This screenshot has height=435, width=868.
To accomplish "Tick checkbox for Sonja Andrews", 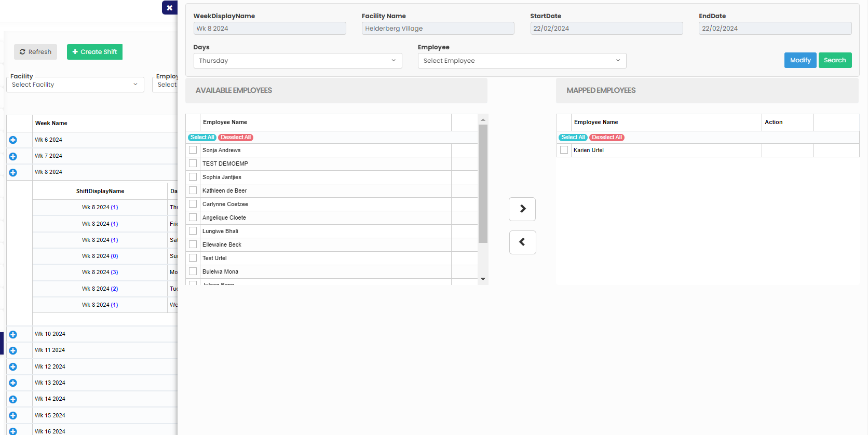I will click(x=193, y=150).
